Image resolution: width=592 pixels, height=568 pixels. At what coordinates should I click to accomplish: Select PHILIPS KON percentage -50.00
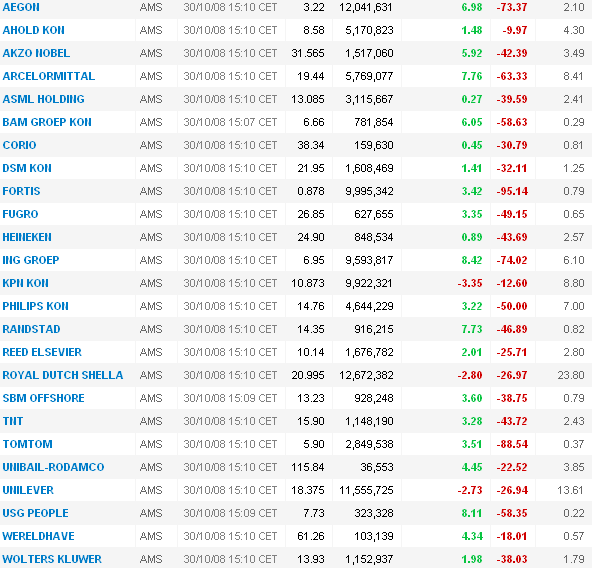512,306
